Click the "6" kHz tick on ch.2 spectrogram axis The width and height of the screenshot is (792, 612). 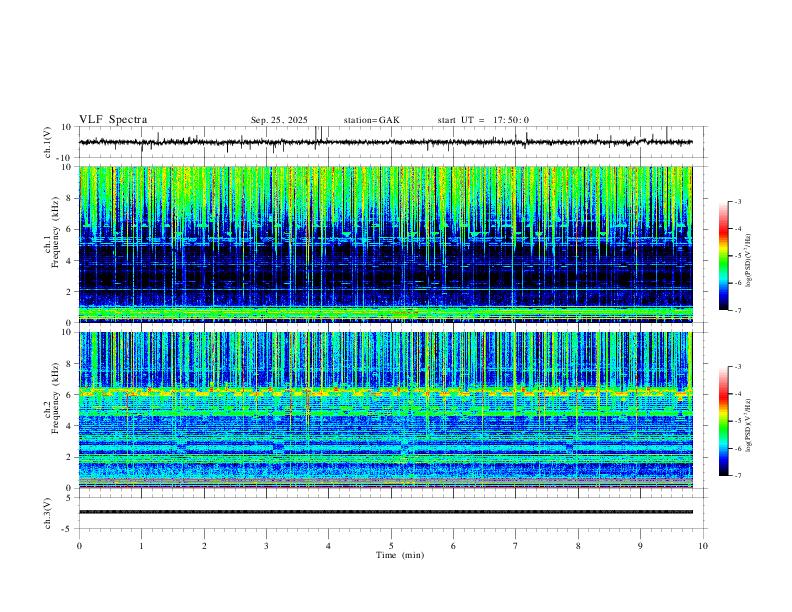coord(70,395)
